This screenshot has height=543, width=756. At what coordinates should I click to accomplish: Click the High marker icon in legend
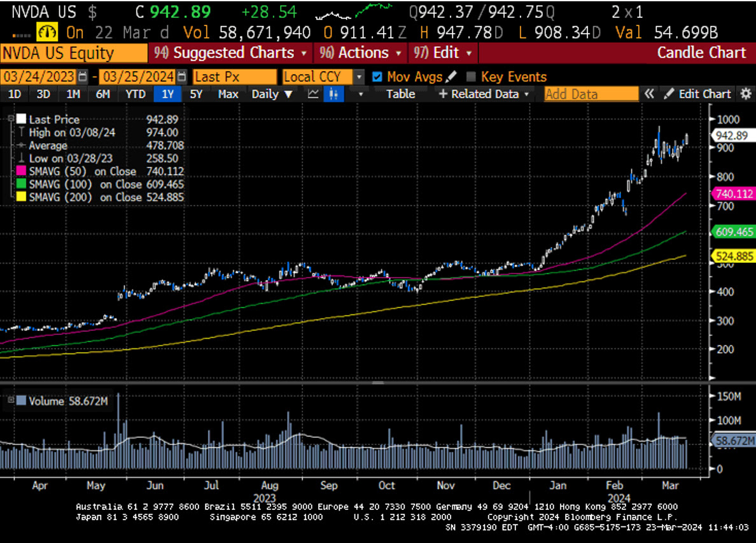pyautogui.click(x=21, y=132)
